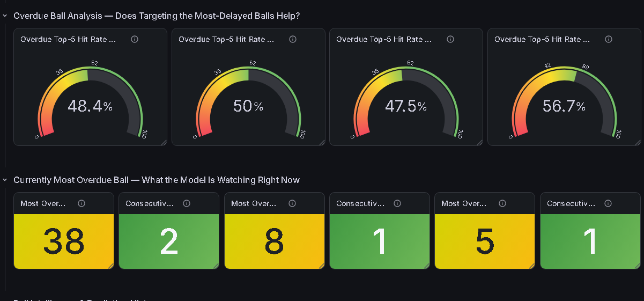Open the title menu of the 47.5% gauge panel
Viewport: 644px width, 301px height.
click(384, 39)
